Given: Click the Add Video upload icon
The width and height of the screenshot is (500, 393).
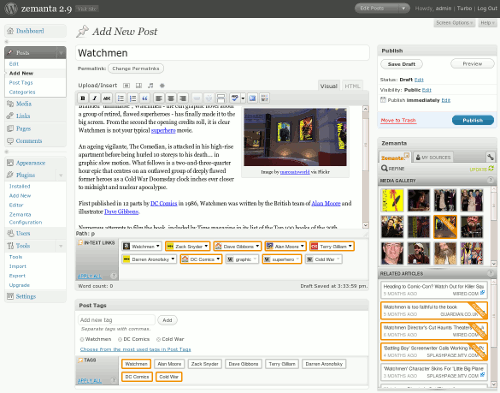Looking at the screenshot, I should click(x=139, y=86).
